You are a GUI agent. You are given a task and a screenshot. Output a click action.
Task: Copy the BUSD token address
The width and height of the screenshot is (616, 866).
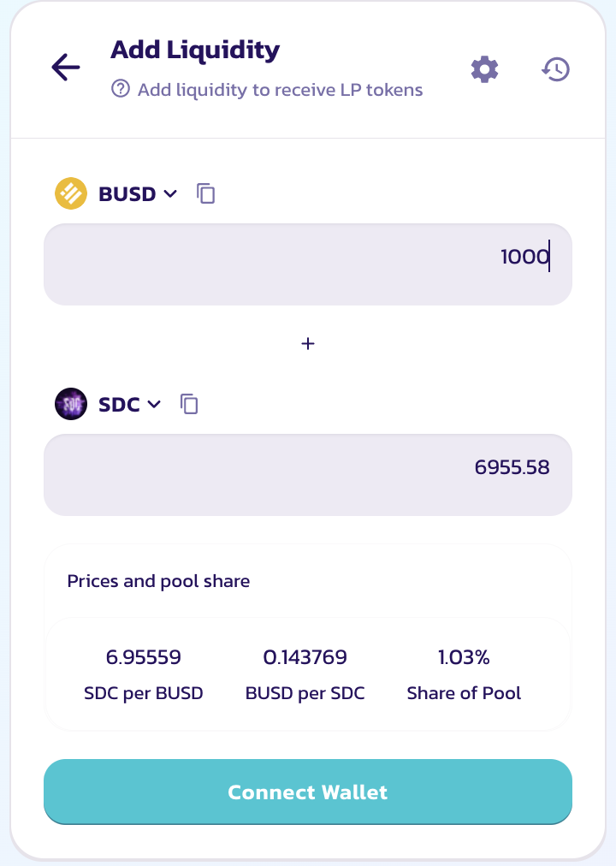[x=206, y=193]
